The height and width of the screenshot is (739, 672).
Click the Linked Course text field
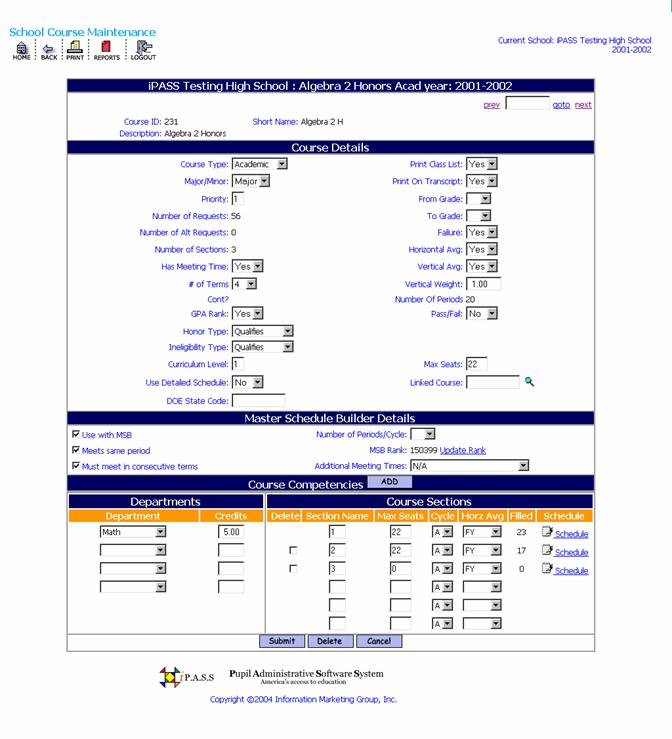pos(492,382)
